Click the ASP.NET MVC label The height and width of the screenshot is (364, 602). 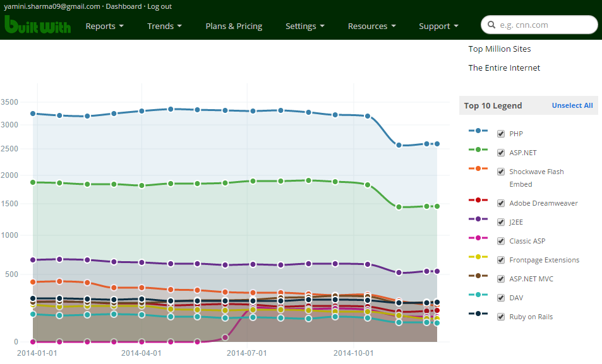coord(531,279)
